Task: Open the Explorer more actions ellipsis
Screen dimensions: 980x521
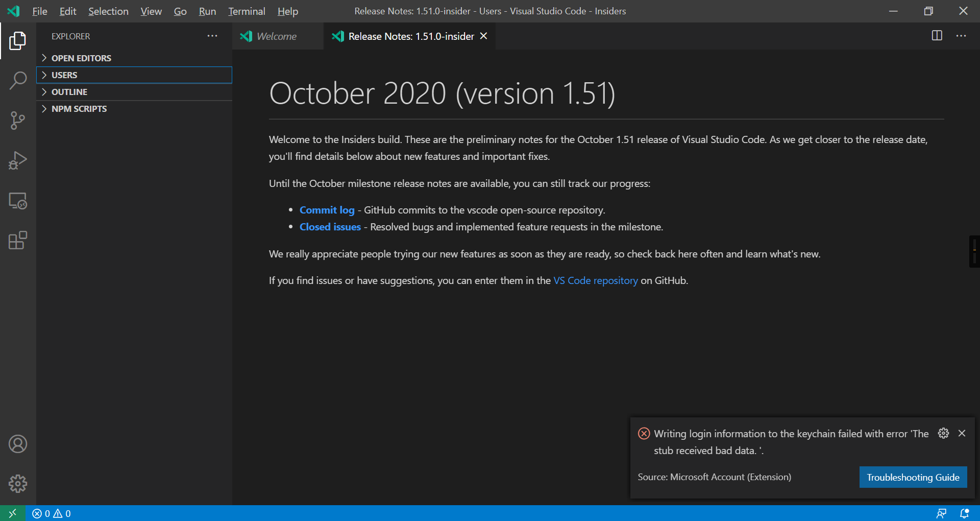Action: coord(212,36)
